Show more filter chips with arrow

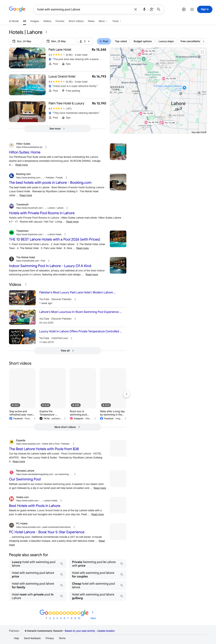pos(204,41)
